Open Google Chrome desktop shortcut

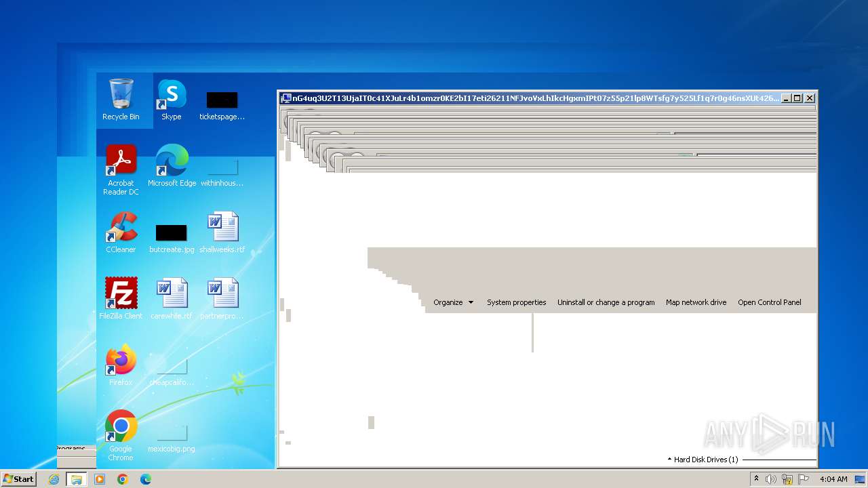click(121, 435)
